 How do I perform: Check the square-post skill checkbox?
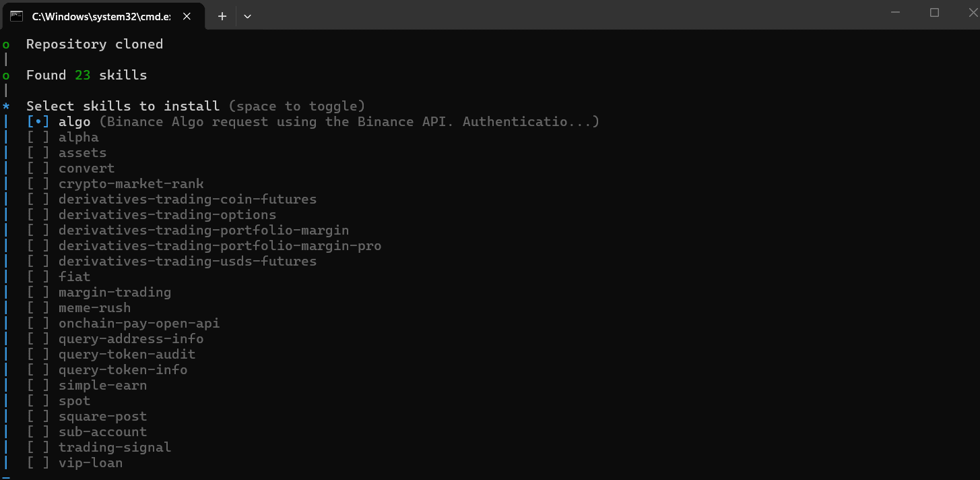[38, 417]
